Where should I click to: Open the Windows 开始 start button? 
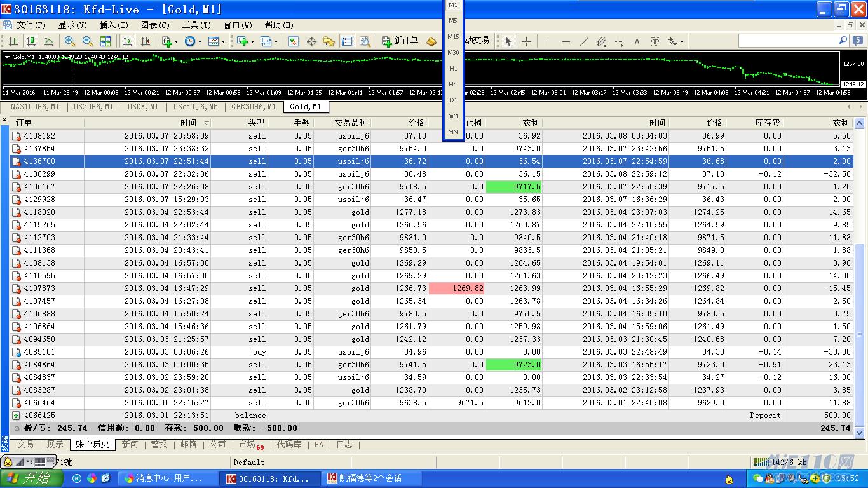32,478
